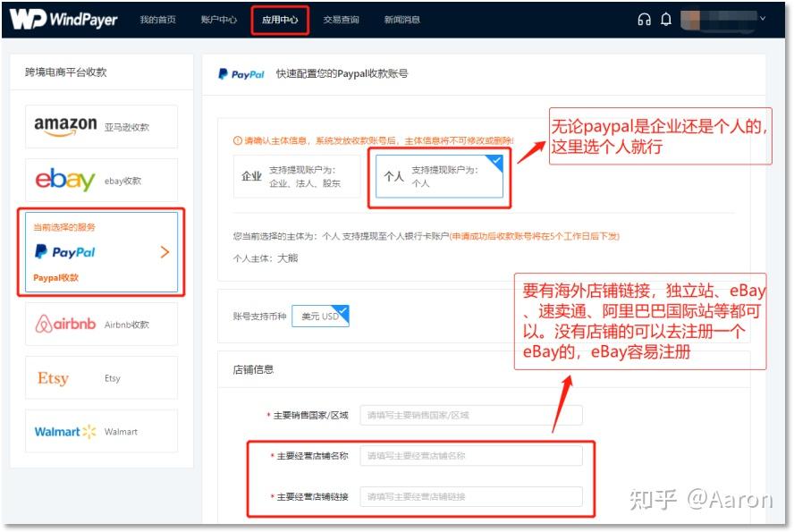
Task: Go to 我的首页 tab
Action: point(158,20)
